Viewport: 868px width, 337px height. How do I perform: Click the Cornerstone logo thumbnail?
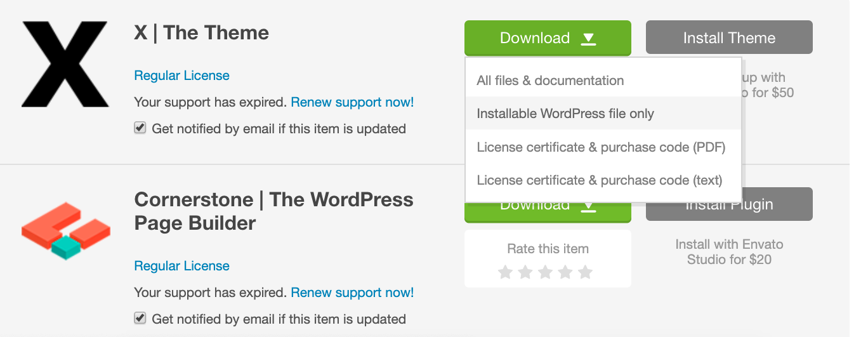point(65,231)
